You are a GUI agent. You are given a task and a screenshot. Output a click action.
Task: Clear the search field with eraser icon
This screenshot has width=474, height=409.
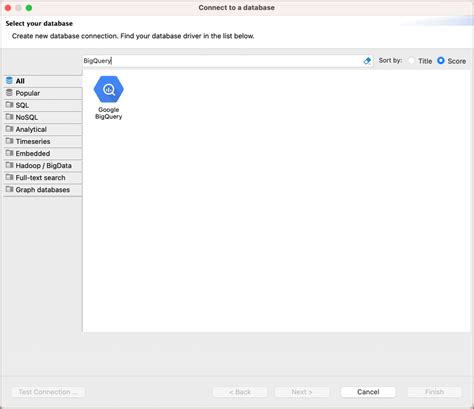pos(367,61)
